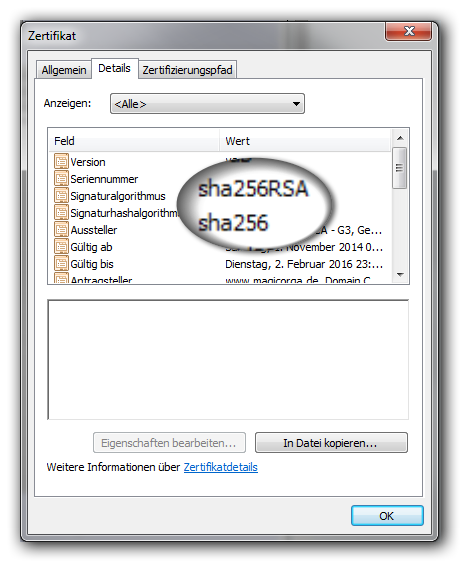Select the Seriennummer field icon

tap(61, 178)
